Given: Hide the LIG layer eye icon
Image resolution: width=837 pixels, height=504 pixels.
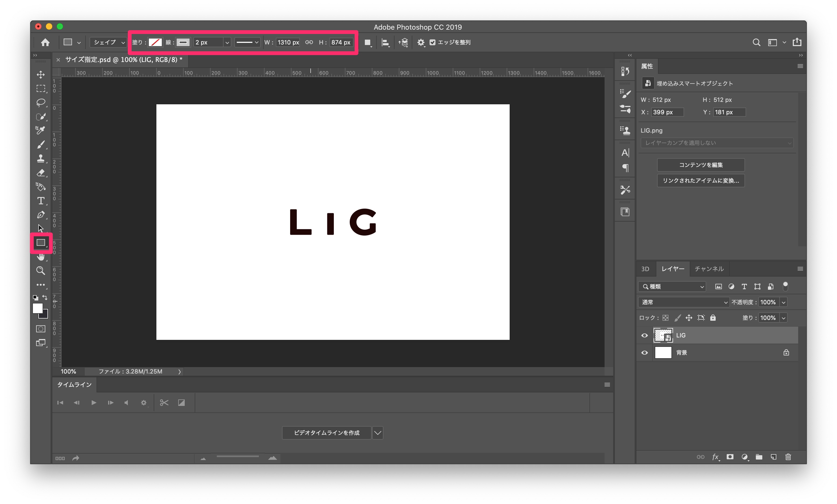Looking at the screenshot, I should click(644, 336).
